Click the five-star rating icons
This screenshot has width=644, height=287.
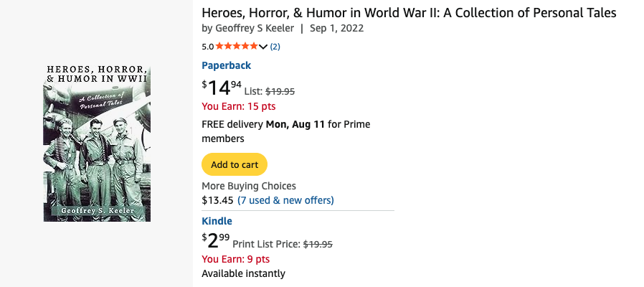(237, 46)
